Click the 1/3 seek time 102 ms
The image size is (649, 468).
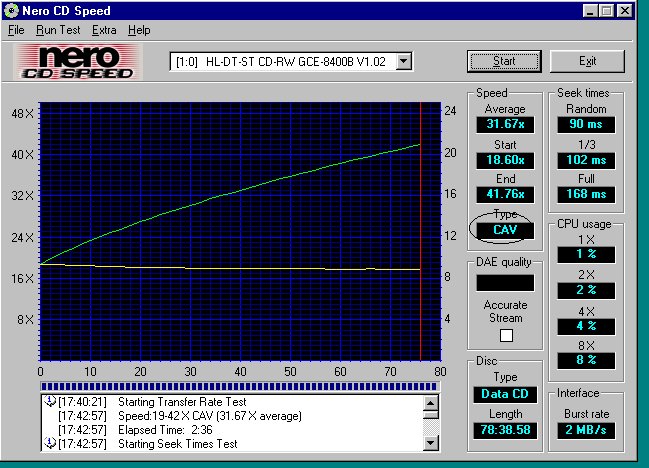tap(586, 160)
